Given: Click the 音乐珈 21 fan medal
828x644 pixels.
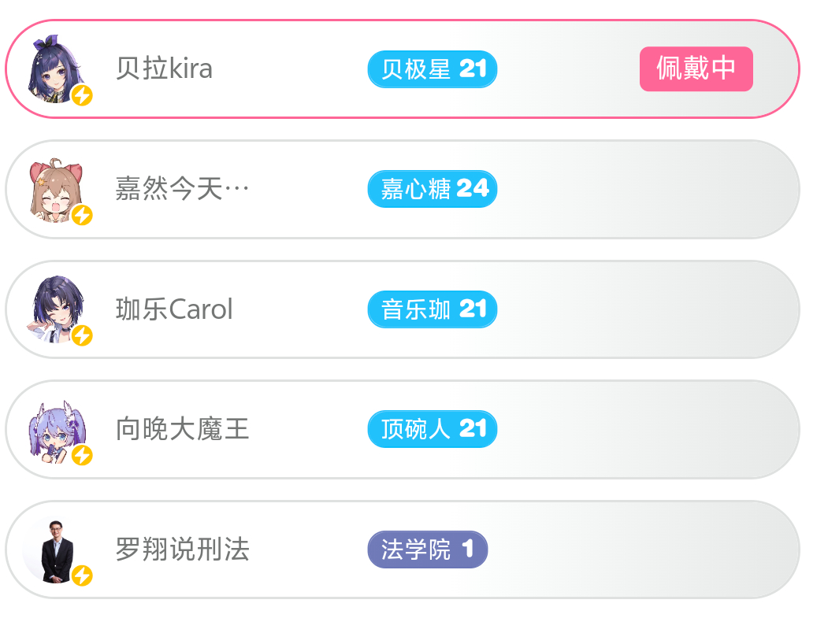Looking at the screenshot, I should pyautogui.click(x=432, y=309).
